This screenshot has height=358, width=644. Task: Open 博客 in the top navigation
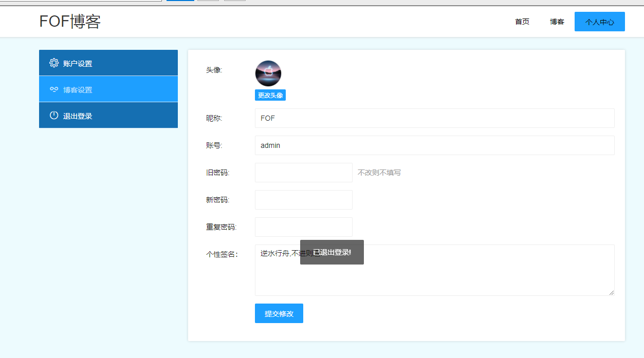tap(557, 22)
